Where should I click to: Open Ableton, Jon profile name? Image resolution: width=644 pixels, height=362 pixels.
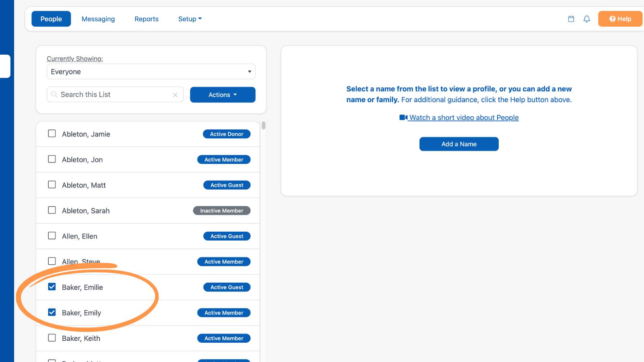(83, 160)
